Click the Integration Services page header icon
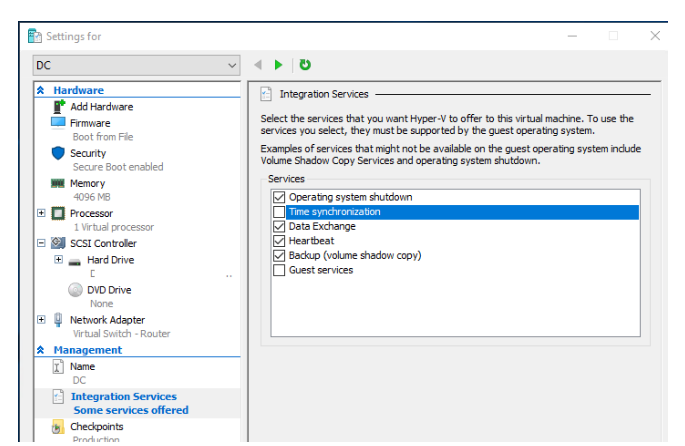The height and width of the screenshot is (446, 685). 266,94
